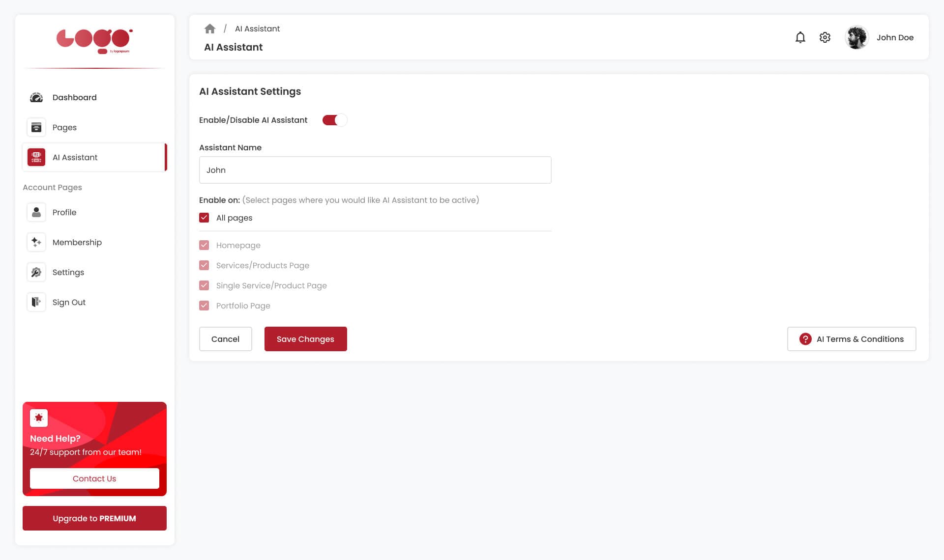Click Upgrade to PREMIUM button

[94, 518]
